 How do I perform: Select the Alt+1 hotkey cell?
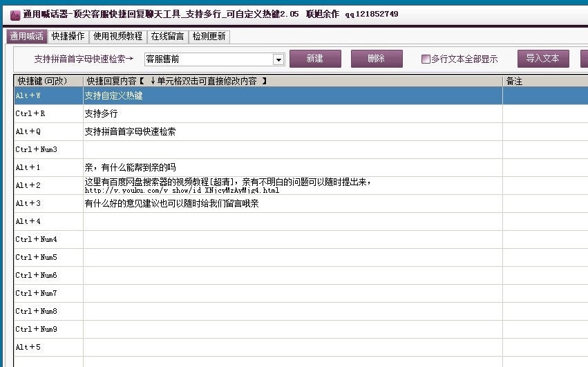pyautogui.click(x=48, y=168)
